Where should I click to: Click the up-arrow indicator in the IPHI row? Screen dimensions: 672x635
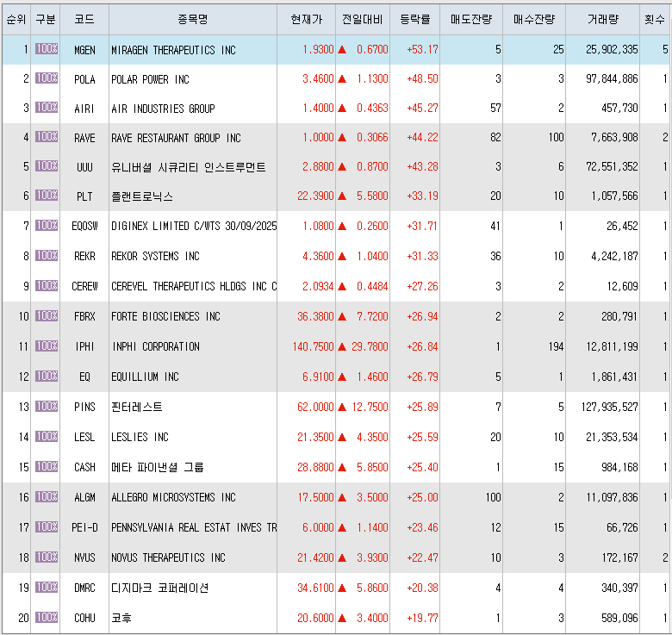pos(342,346)
